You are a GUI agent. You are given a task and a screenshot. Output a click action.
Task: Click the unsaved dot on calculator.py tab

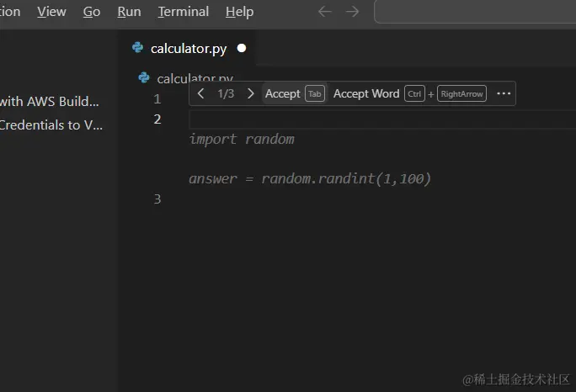(242, 48)
